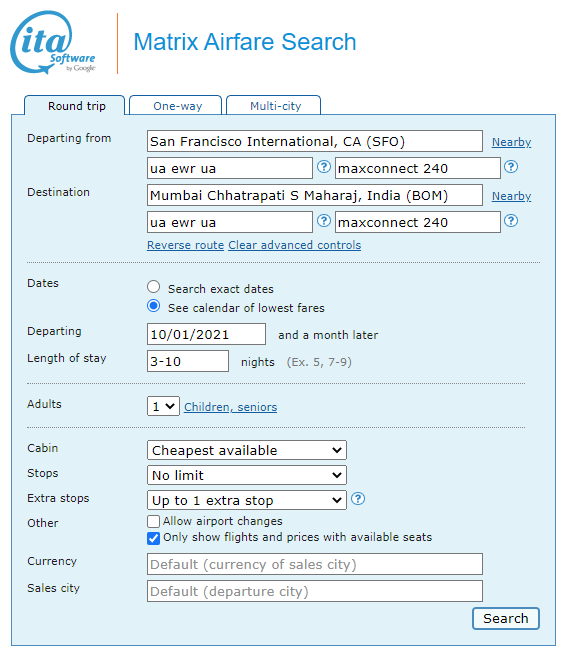Click the Search button
This screenshot has width=567, height=669.
point(506,618)
